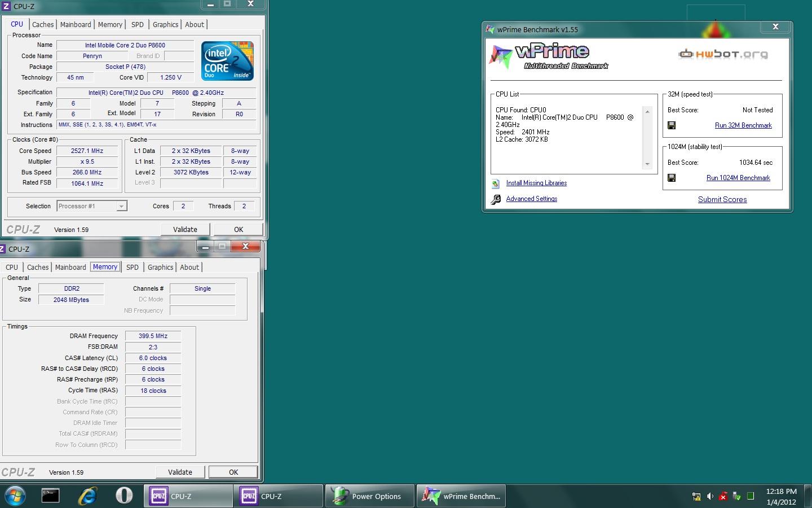Select the Mainboard tab in the lower CPU-Z window
The height and width of the screenshot is (508, 812).
coord(70,267)
